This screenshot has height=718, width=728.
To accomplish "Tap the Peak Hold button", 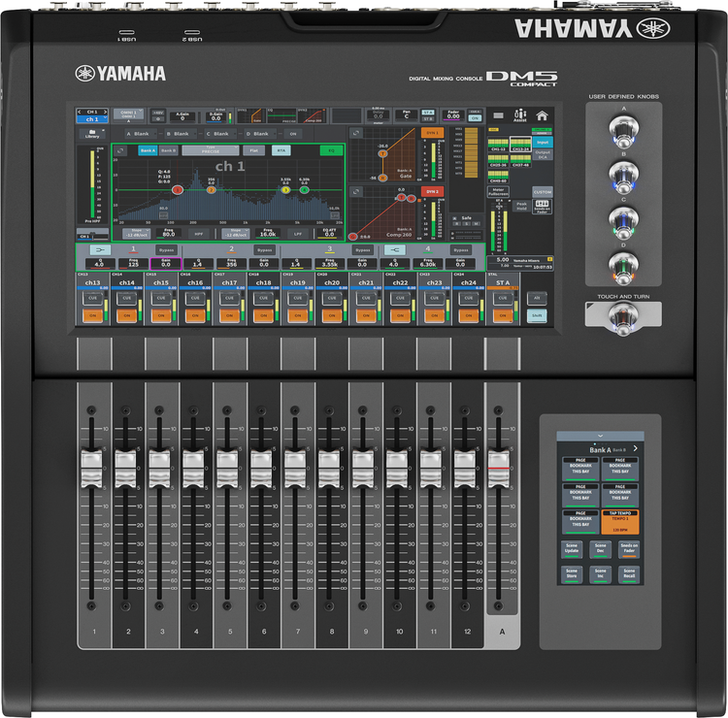I will pyautogui.click(x=521, y=206).
